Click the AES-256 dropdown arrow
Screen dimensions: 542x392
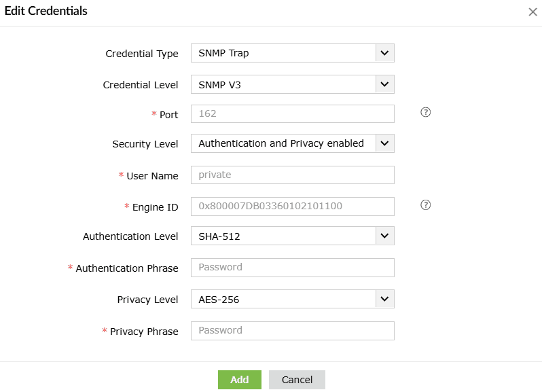tap(384, 299)
